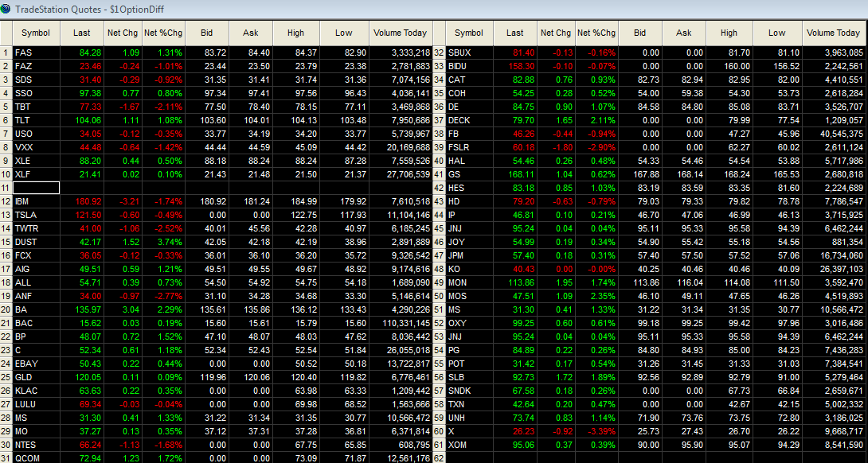Click High header above 84.37

pos(296,33)
